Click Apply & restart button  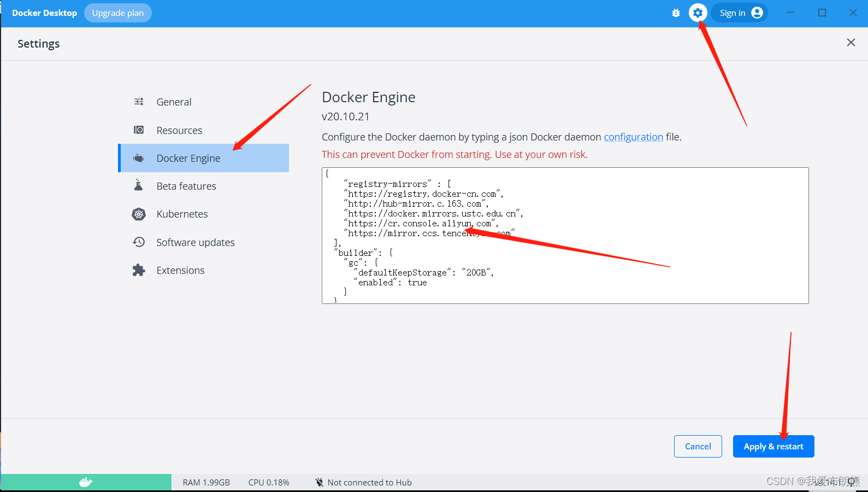[773, 446]
